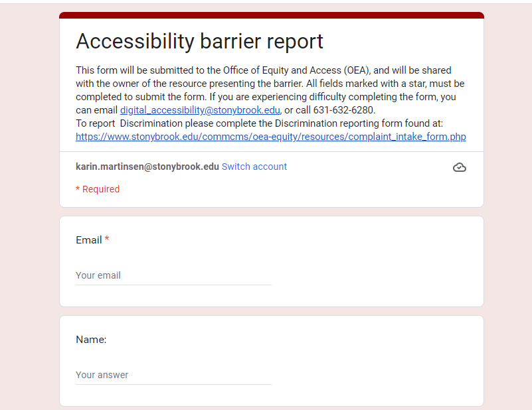Click the red asterisk next to Email
This screenshot has height=410, width=532.
106,239
